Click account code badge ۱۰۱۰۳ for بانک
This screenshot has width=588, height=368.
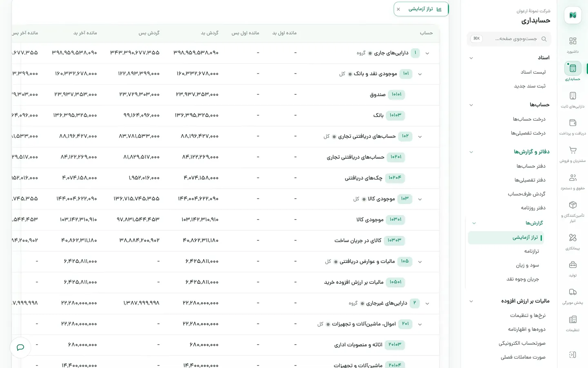[395, 115]
